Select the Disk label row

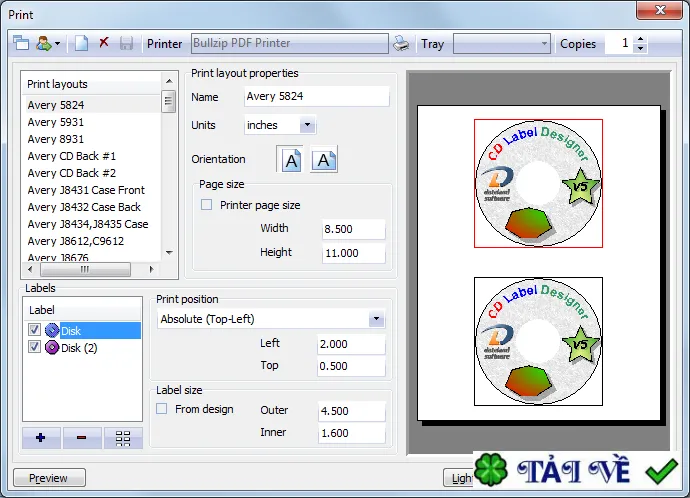click(84, 330)
